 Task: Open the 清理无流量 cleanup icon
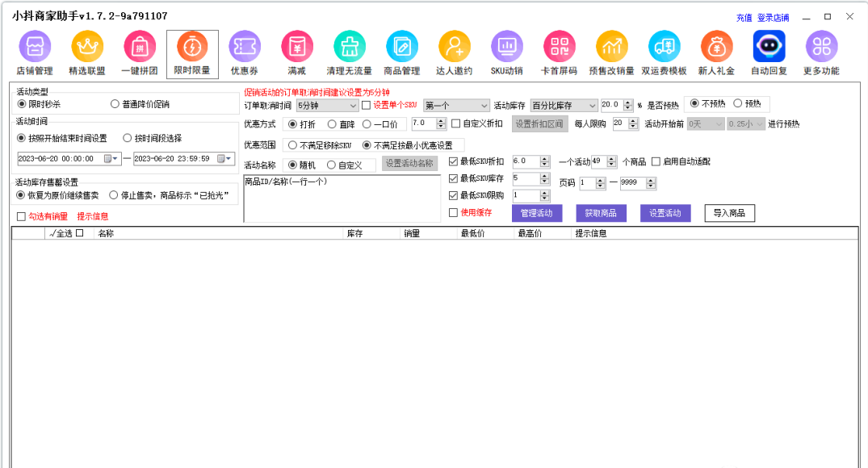(350, 47)
